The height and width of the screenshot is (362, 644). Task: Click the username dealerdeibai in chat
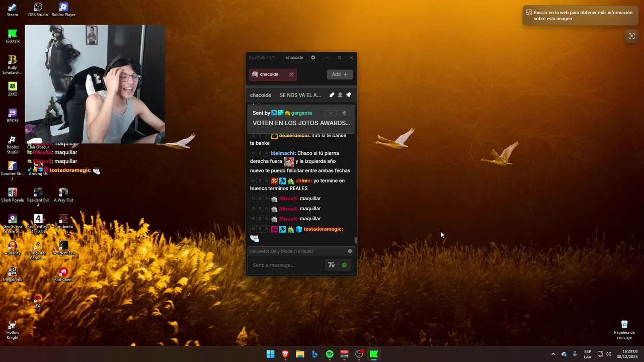(294, 135)
